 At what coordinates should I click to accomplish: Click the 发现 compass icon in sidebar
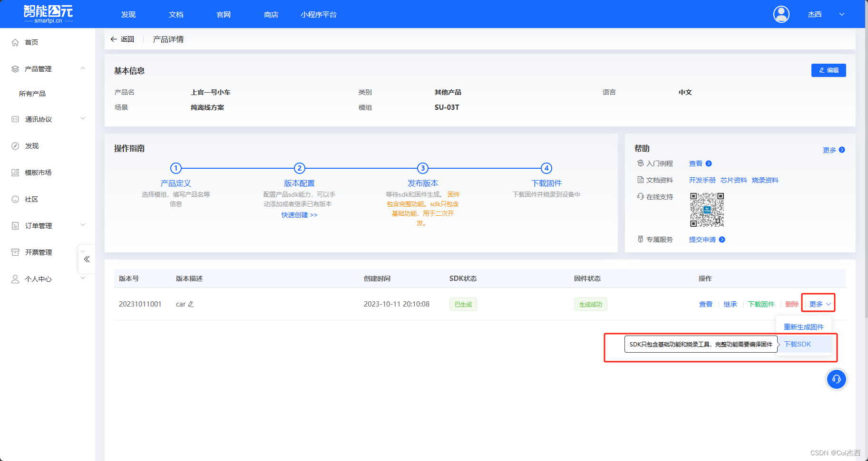tap(15, 146)
